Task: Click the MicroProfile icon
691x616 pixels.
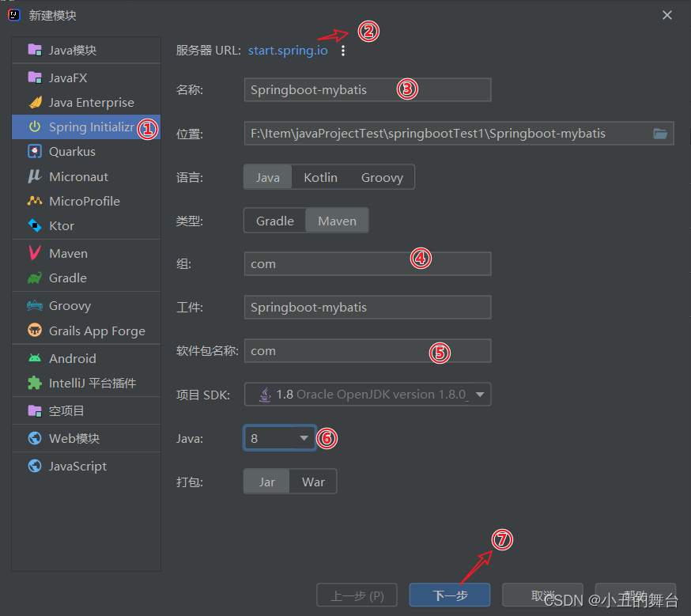Action: pyautogui.click(x=35, y=201)
